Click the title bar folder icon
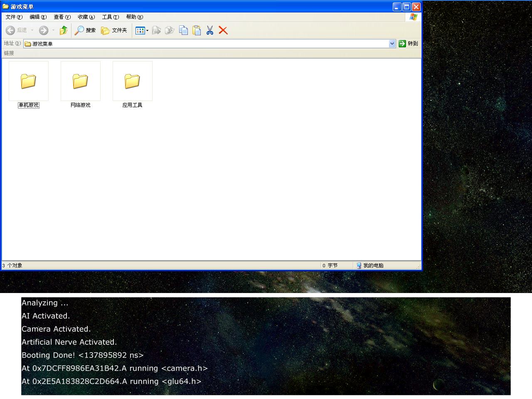 6,7
